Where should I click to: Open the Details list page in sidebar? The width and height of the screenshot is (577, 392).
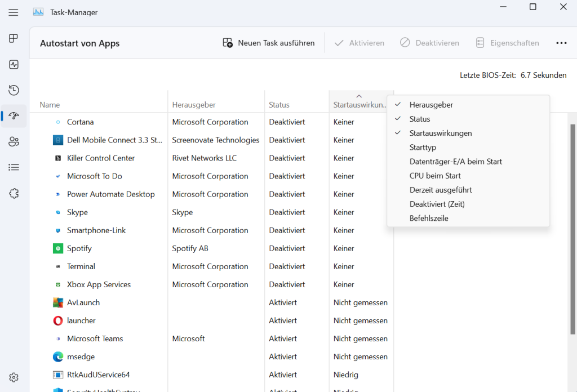click(14, 168)
